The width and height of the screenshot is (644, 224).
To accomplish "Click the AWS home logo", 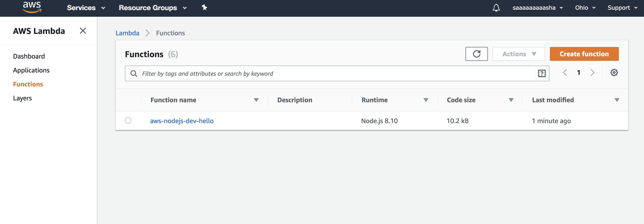I will point(31,7).
